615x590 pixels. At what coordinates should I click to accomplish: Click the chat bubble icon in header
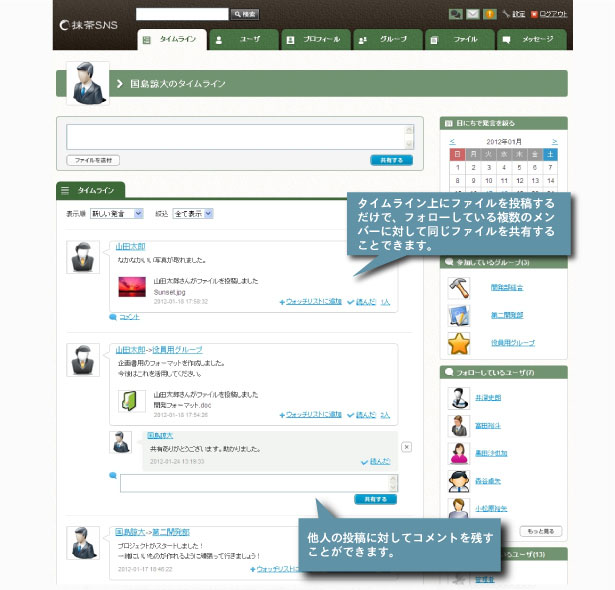click(455, 15)
